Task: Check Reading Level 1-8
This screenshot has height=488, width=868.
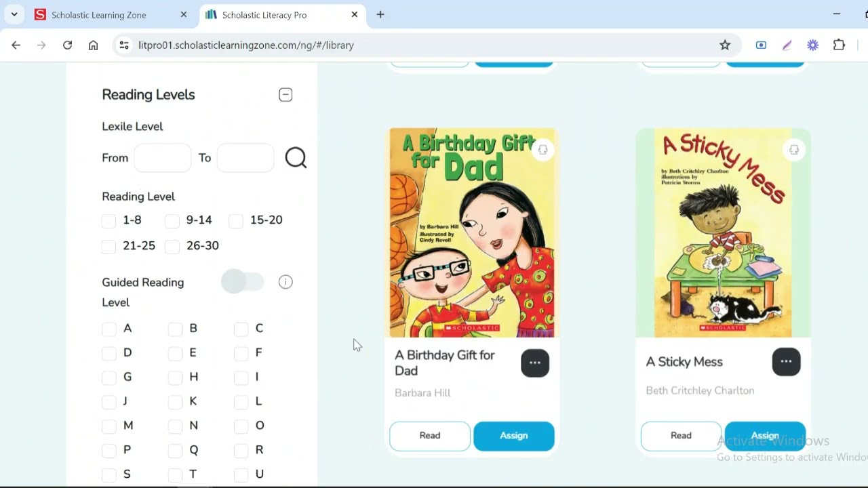Action: pyautogui.click(x=109, y=221)
